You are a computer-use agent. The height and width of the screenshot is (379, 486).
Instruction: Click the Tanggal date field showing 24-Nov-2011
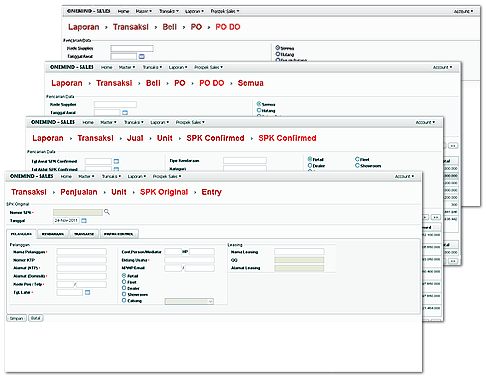coord(66,221)
